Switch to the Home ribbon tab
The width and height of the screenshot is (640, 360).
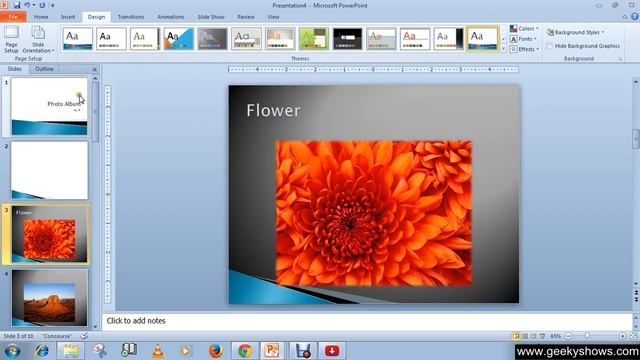pos(41,17)
